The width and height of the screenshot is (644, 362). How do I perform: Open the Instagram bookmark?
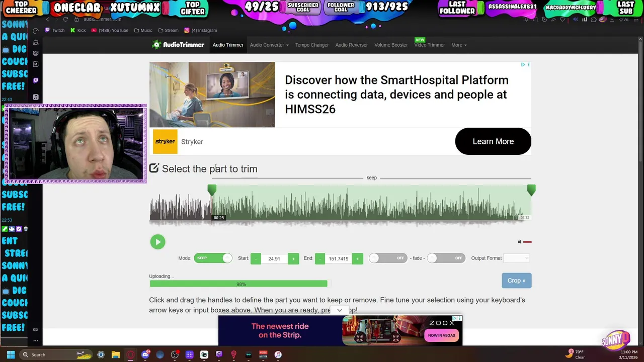(x=201, y=30)
